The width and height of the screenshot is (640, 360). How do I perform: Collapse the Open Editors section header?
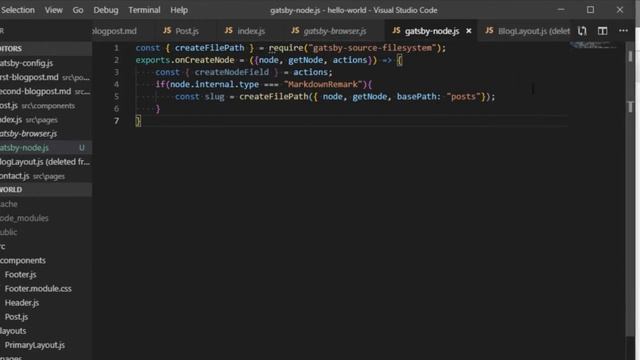coord(46,49)
